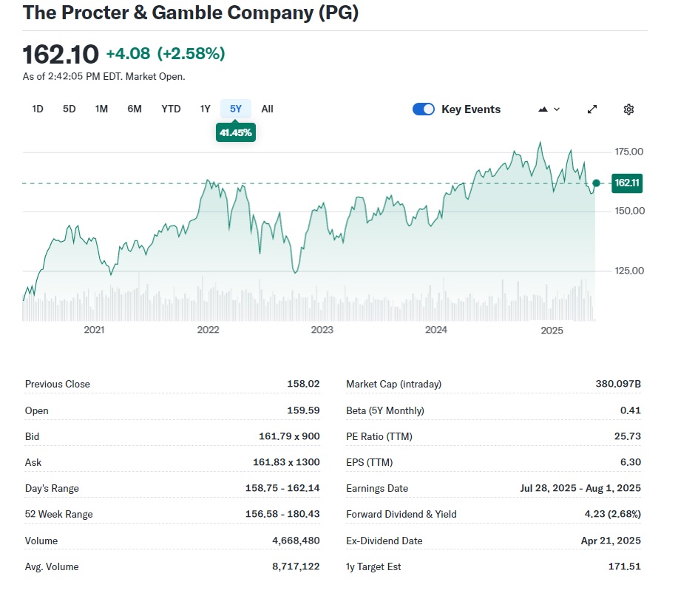Screen dimensions: 695x616
Task: Click the Open value 159.59
Action: pyautogui.click(x=303, y=410)
